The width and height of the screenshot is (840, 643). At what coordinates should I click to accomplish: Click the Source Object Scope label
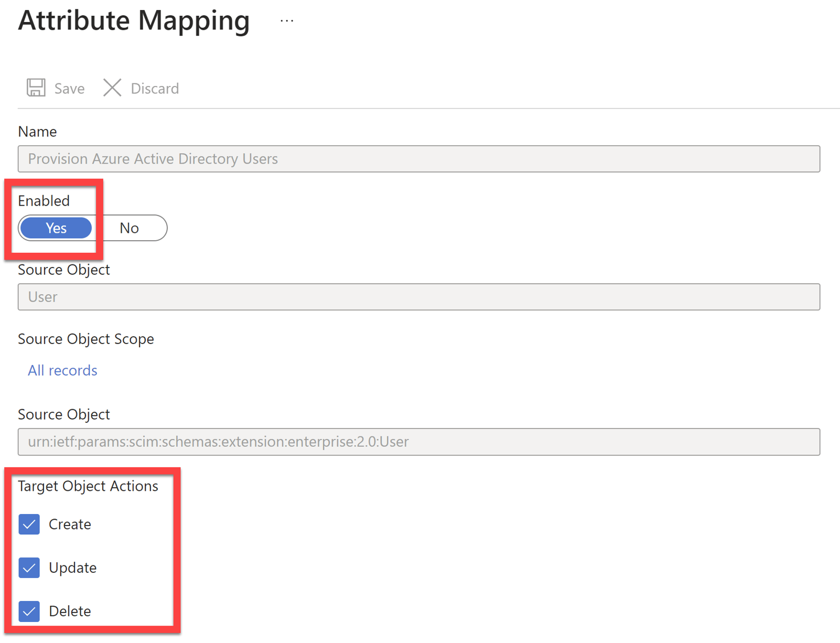click(85, 339)
